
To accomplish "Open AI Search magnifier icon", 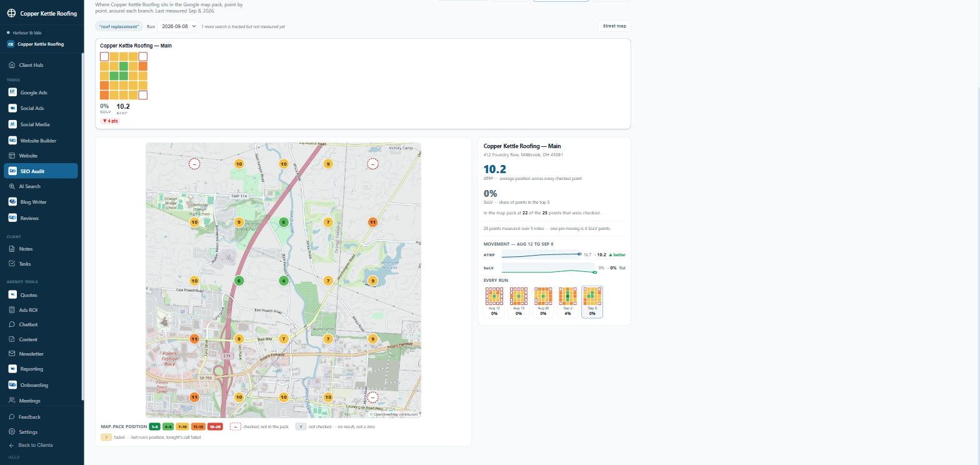I will [12, 186].
